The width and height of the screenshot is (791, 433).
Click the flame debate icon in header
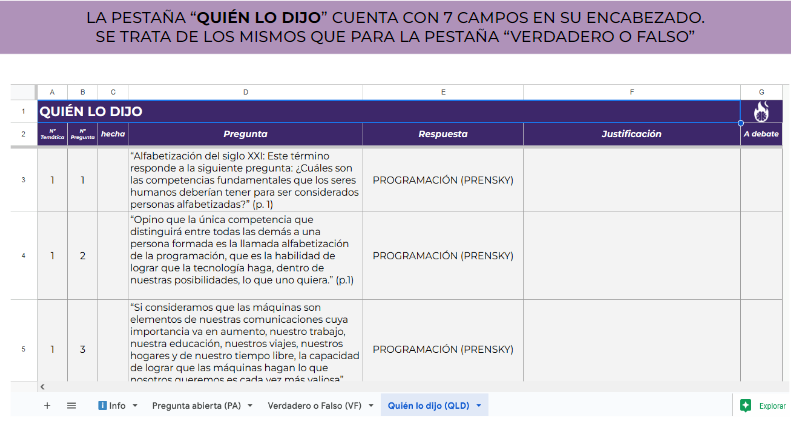point(761,111)
